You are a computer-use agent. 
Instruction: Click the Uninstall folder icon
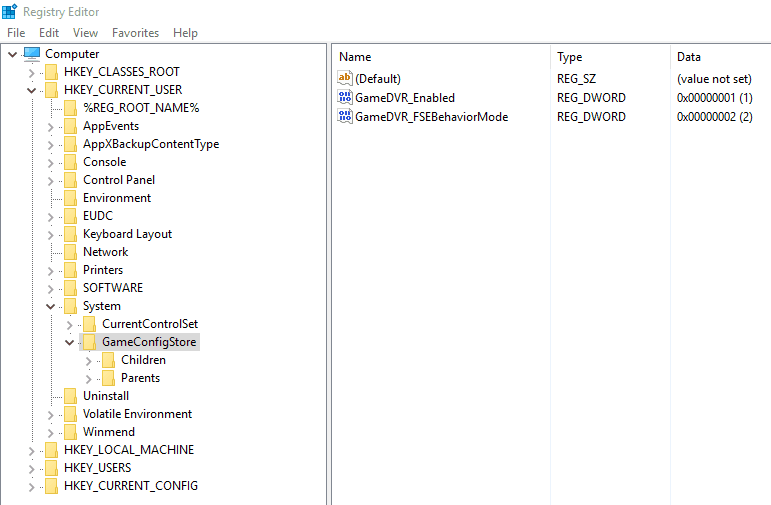click(71, 396)
